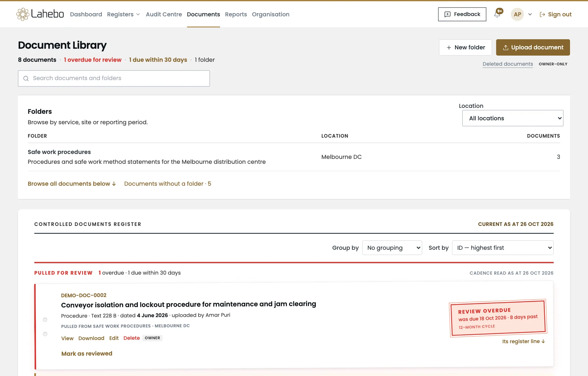
Task: Open the Audit Centre page
Action: pyautogui.click(x=164, y=14)
